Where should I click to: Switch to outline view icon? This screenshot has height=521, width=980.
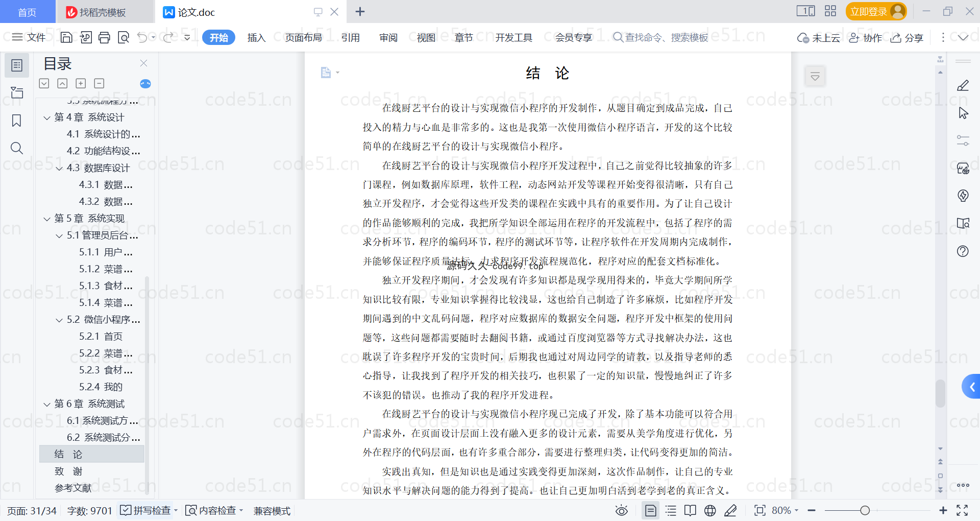click(671, 510)
